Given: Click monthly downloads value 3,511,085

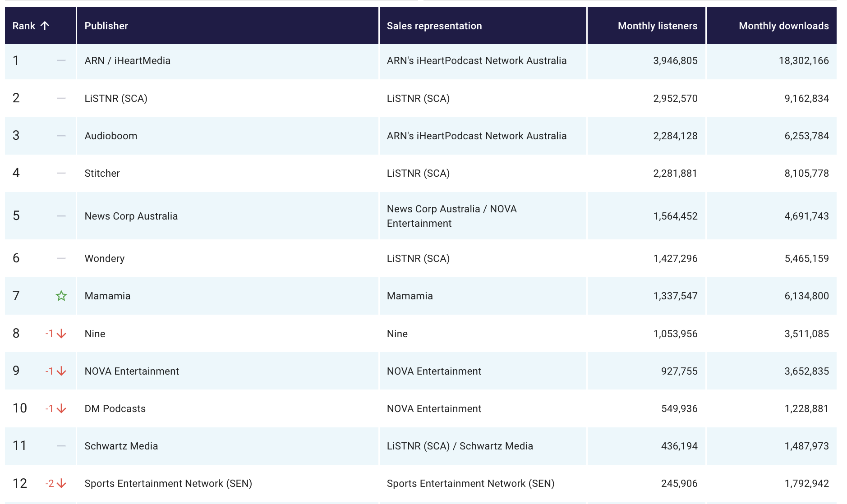Looking at the screenshot, I should (806, 334).
